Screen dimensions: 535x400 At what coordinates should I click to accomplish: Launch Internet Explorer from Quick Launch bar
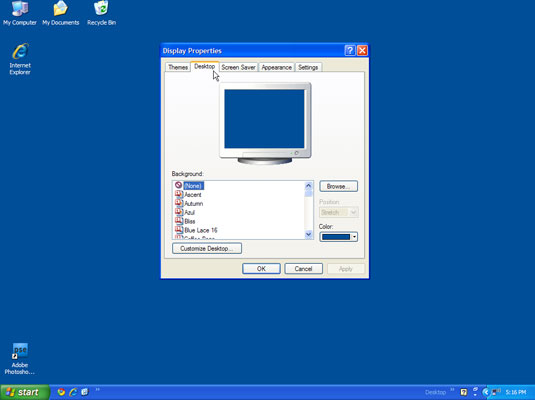(73, 392)
